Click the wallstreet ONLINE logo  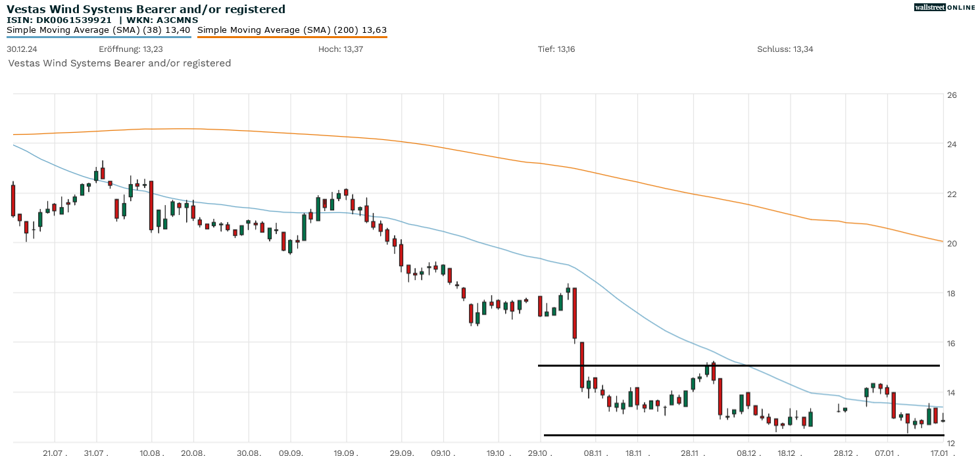coord(944,7)
